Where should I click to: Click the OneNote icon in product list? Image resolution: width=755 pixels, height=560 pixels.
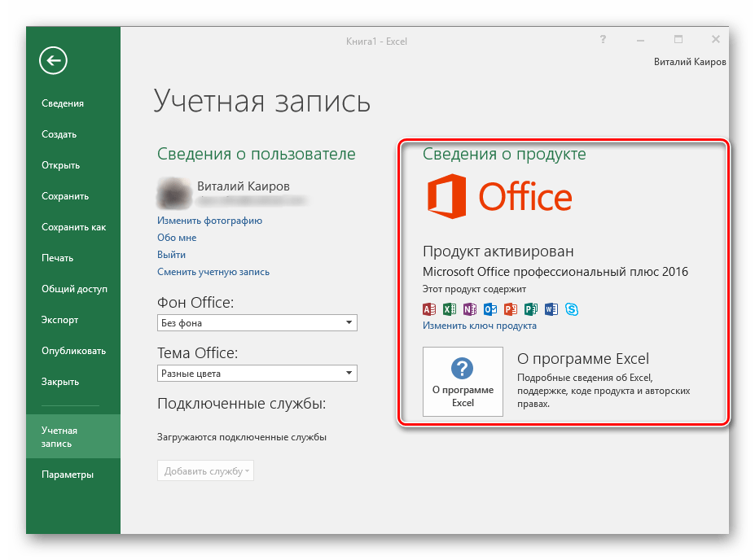470,309
